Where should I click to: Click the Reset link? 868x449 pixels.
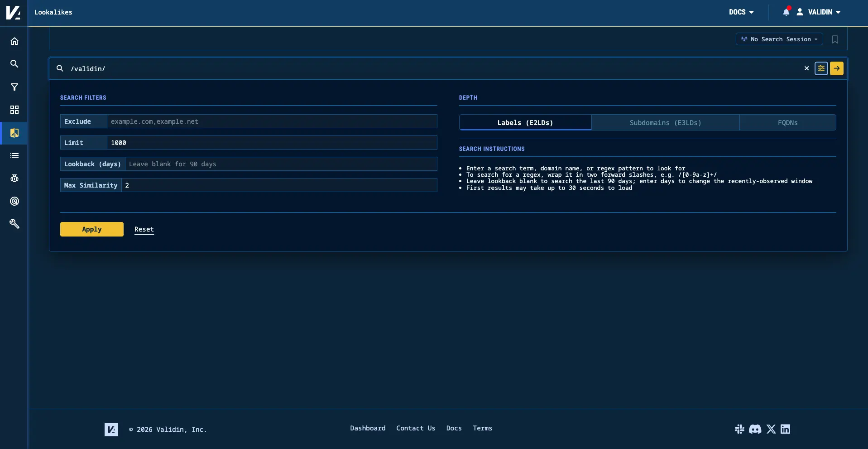click(144, 229)
